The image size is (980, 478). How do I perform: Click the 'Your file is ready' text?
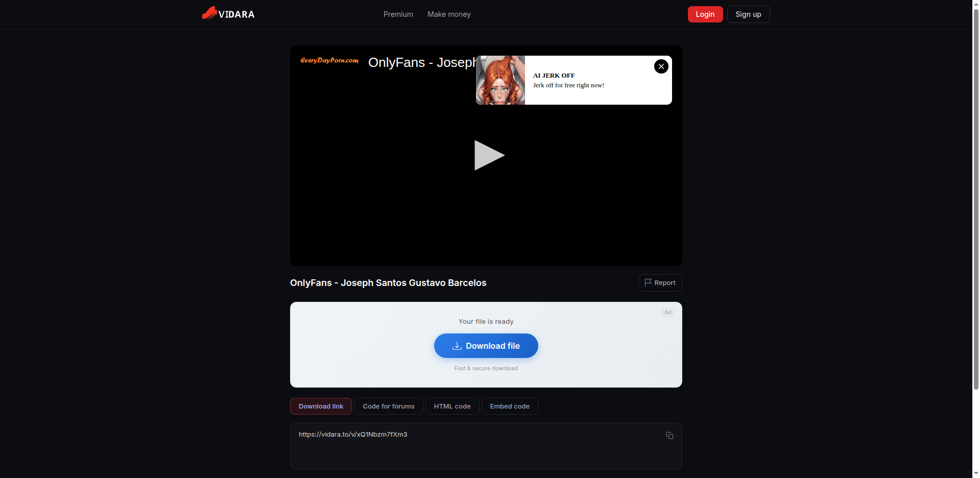[x=486, y=322]
